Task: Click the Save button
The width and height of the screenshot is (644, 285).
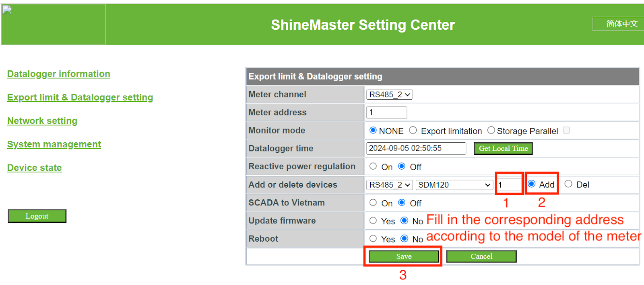Action: point(404,256)
